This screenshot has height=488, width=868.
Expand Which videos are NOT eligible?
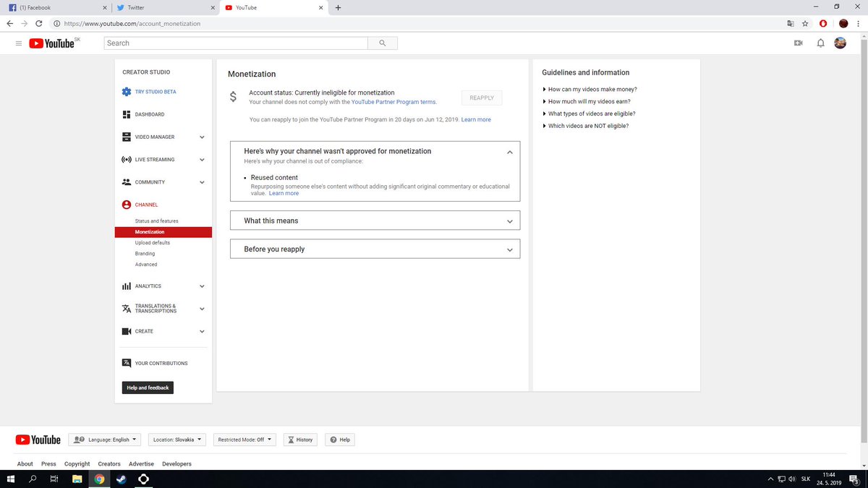(x=585, y=126)
